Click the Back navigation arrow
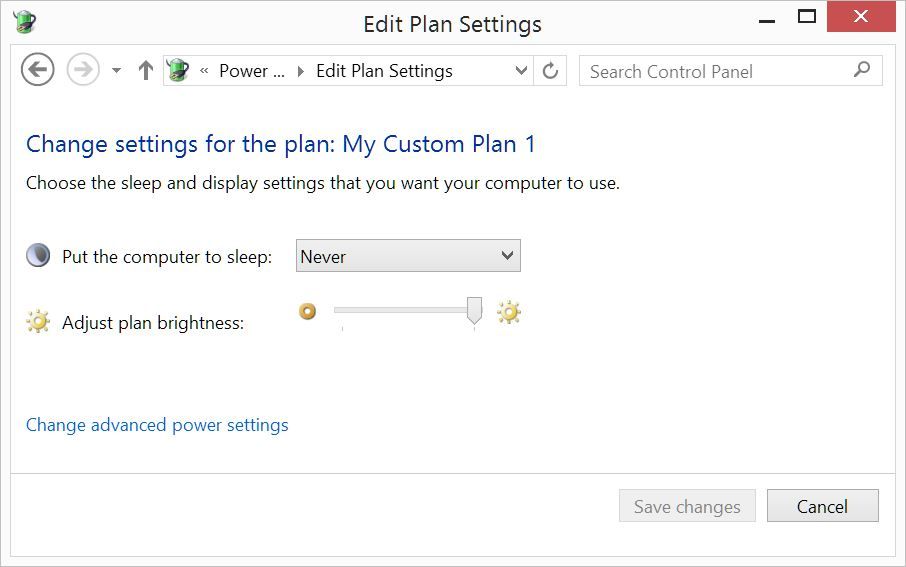The width and height of the screenshot is (906, 567). [x=38, y=71]
